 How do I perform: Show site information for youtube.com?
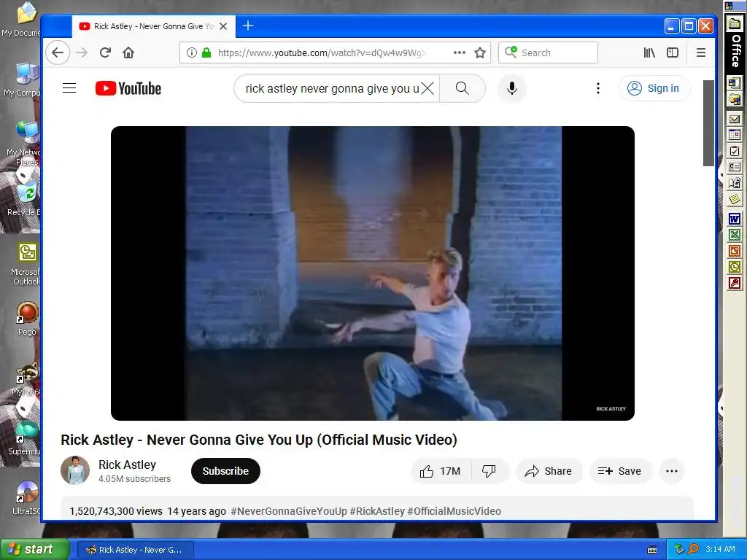(192, 52)
